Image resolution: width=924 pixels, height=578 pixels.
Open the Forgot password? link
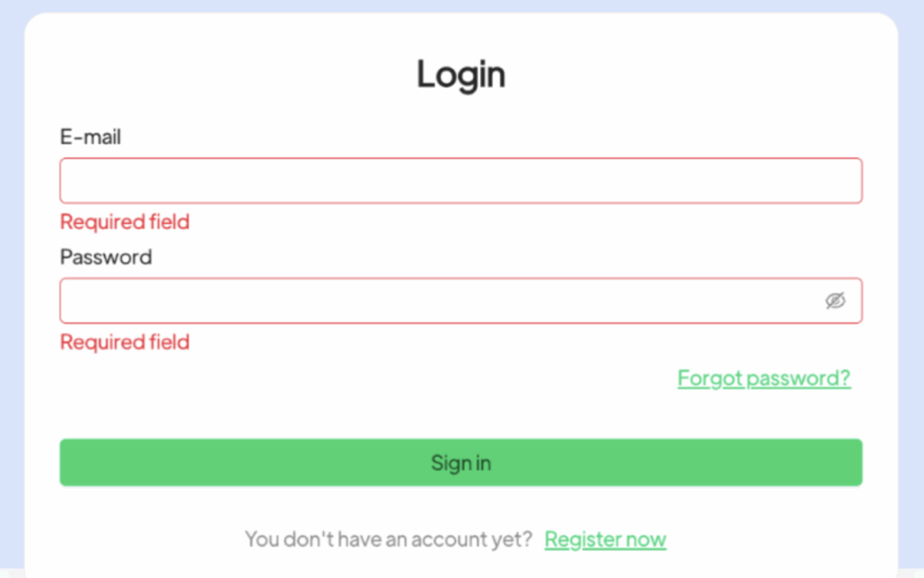(x=763, y=378)
